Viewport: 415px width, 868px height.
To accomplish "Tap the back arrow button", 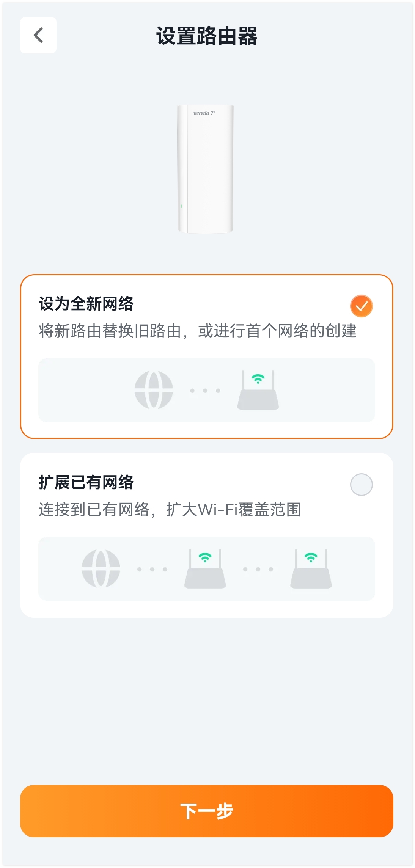I will tap(38, 35).
